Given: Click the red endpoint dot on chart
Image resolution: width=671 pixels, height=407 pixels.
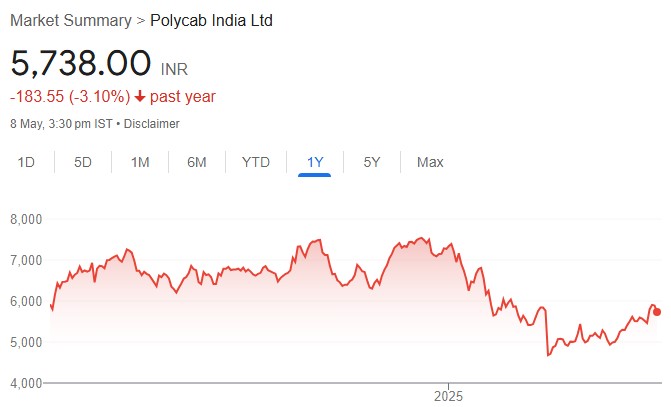Looking at the screenshot, I should (657, 312).
